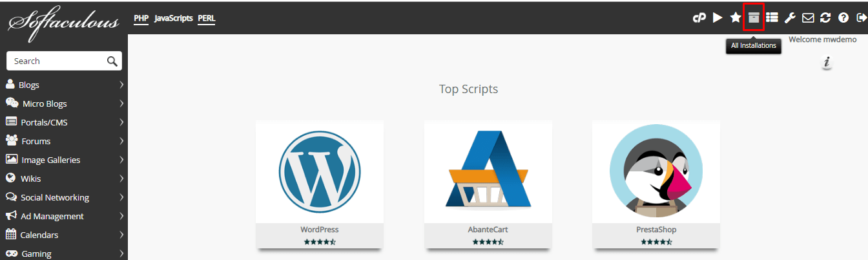Open the WordPress script link
Image resolution: width=868 pixels, height=260 pixels.
(x=319, y=230)
